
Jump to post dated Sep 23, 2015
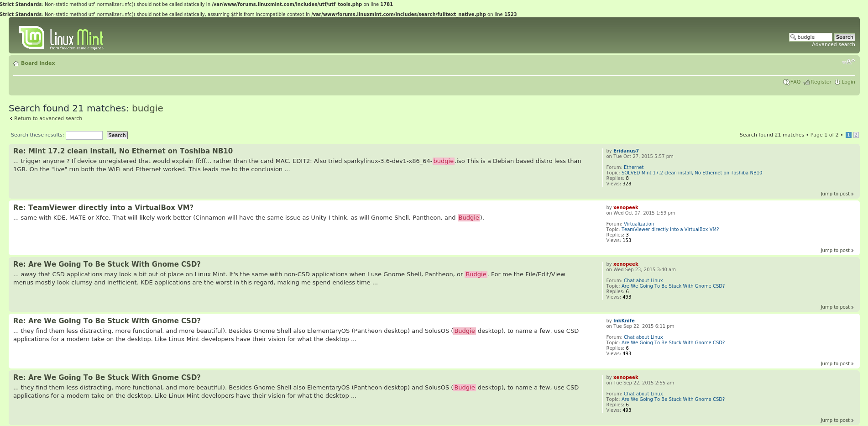(x=837, y=307)
